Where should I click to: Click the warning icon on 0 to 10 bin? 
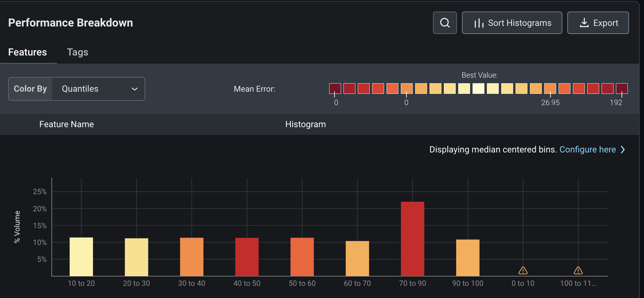pyautogui.click(x=523, y=271)
